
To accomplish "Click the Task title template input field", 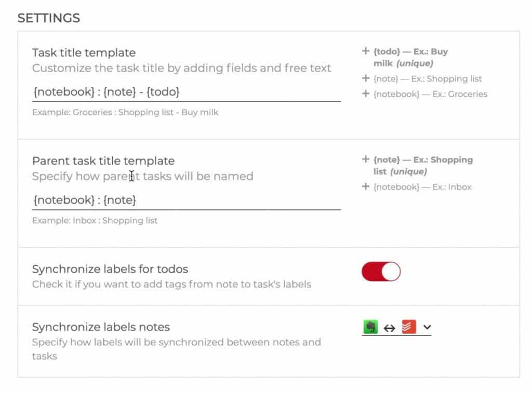I will (x=187, y=92).
